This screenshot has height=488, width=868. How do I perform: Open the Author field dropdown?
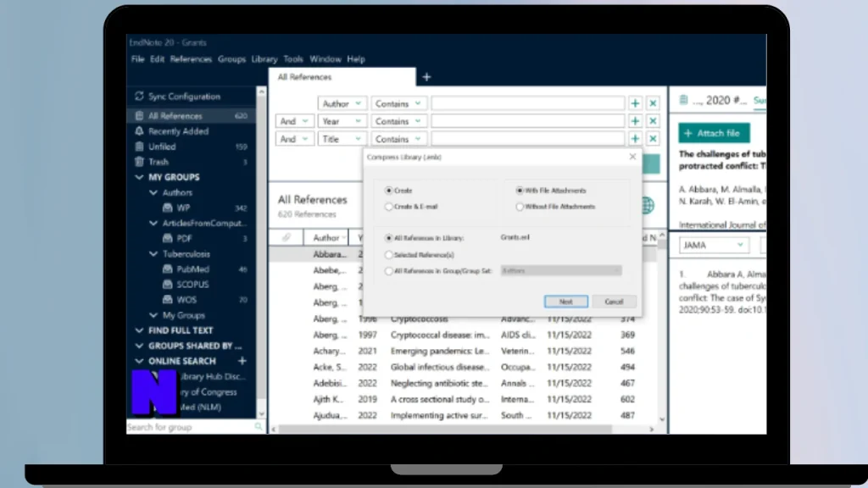342,103
